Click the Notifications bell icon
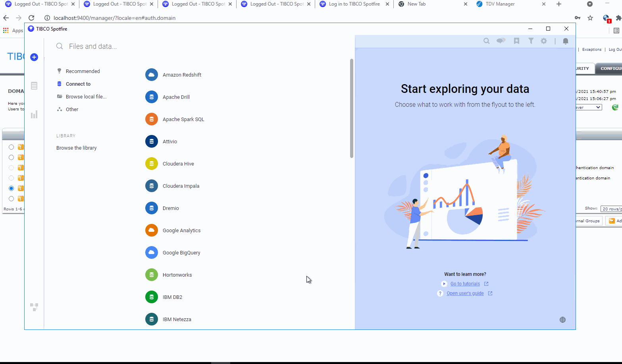The width and height of the screenshot is (622, 364). [x=566, y=41]
